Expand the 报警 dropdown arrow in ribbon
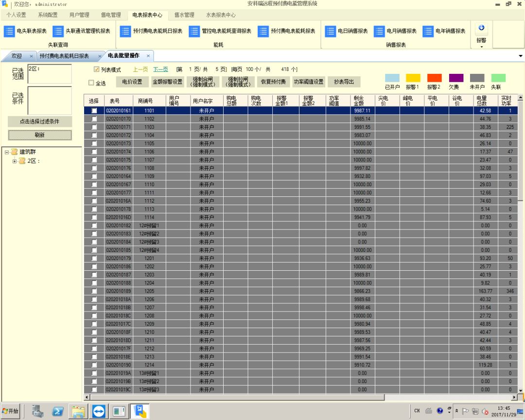Screen dimensions: 525x420 point(481,47)
